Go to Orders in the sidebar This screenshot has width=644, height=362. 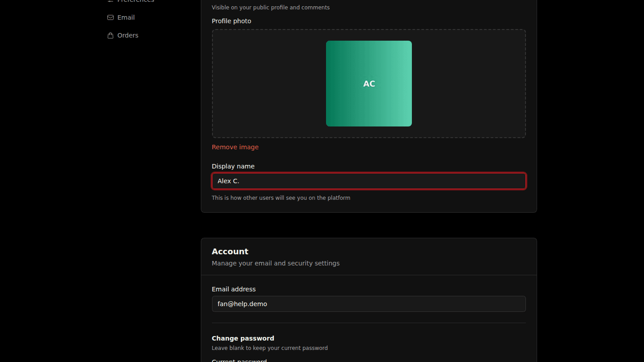coord(123,35)
